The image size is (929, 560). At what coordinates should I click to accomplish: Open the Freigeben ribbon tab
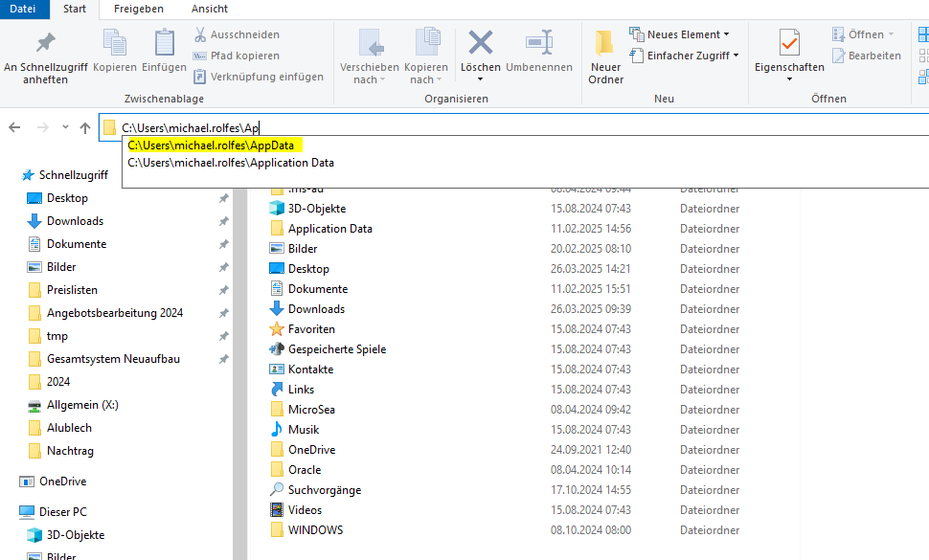coord(138,9)
